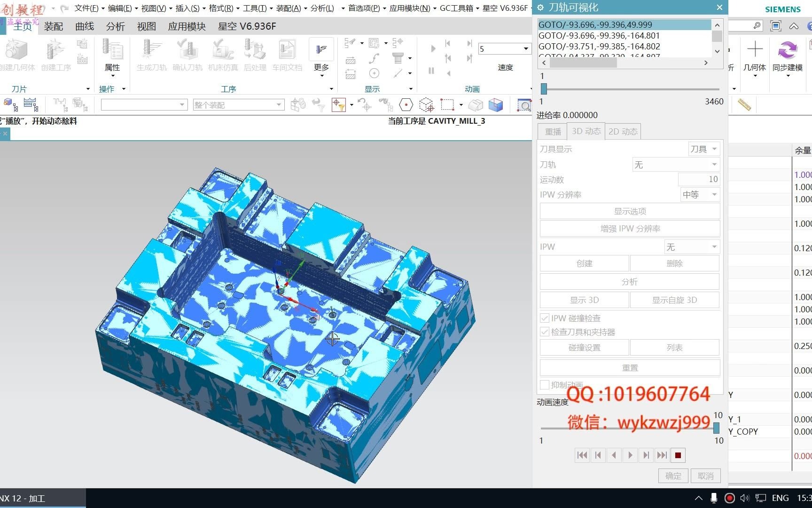Toggle suppress animation checkbox
This screenshot has height=508, width=812.
pos(545,385)
